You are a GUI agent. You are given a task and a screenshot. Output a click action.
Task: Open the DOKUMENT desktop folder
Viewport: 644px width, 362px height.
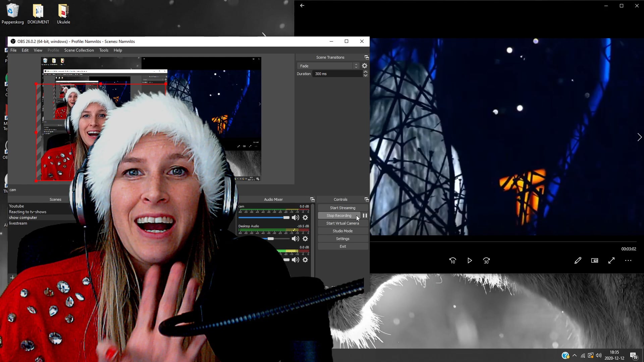pyautogui.click(x=38, y=14)
